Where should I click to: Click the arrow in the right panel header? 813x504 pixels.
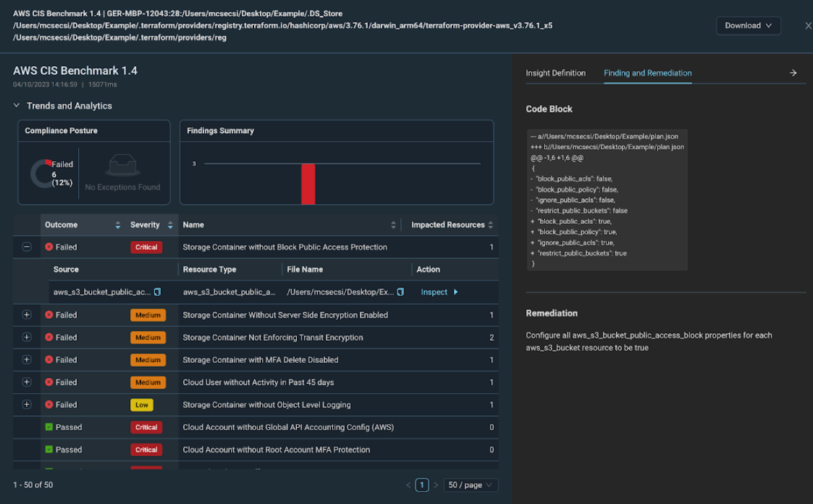[793, 73]
